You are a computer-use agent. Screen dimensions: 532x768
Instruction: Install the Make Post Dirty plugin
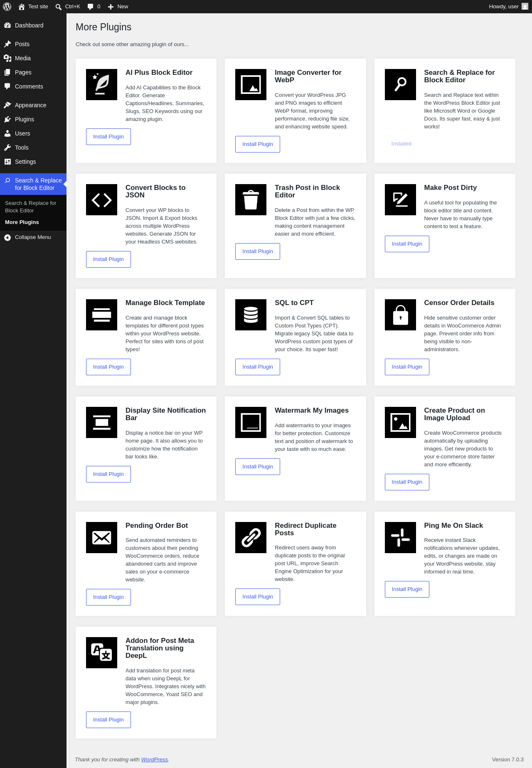[407, 244]
